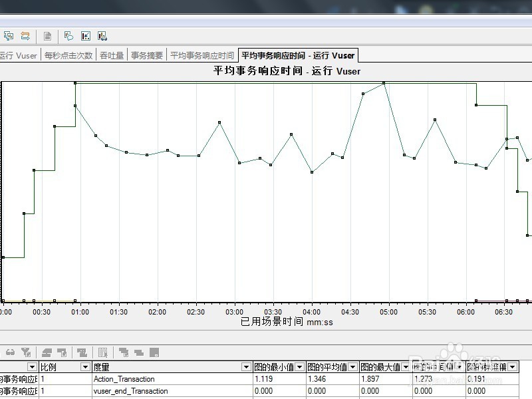Click the cross results graphs icon
This screenshot has height=399, width=532.
tap(25, 36)
